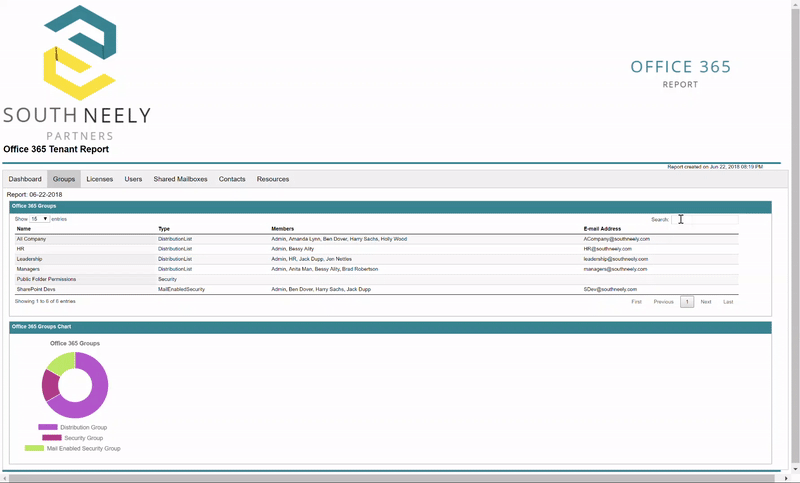The image size is (800, 483).
Task: Click ACompany@southneely.com email cell
Action: click(x=617, y=239)
